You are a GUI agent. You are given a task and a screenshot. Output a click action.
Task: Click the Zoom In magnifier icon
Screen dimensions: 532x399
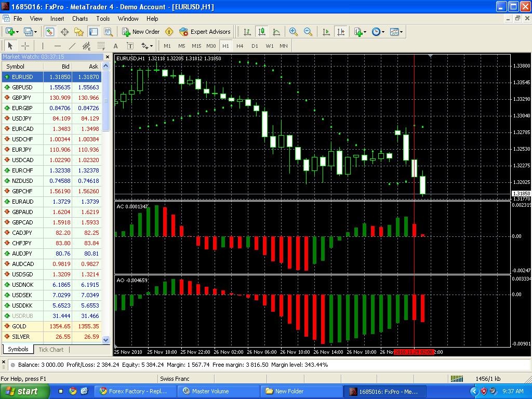(x=293, y=32)
